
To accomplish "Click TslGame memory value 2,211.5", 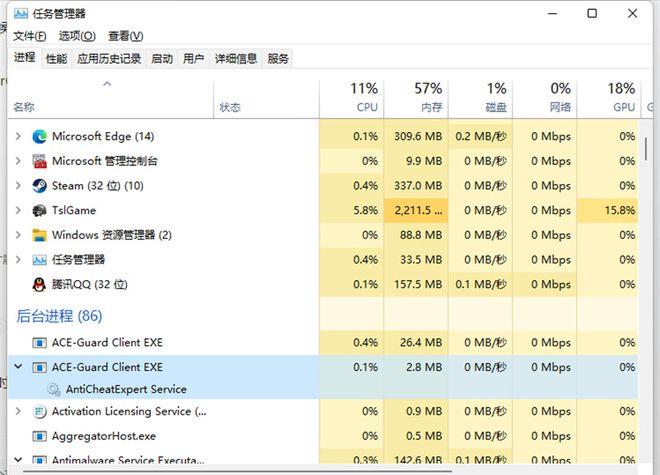I will (x=418, y=210).
